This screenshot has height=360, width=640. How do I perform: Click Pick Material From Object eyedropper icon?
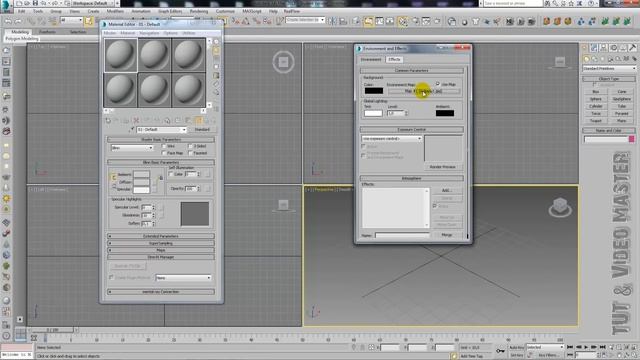(132, 129)
